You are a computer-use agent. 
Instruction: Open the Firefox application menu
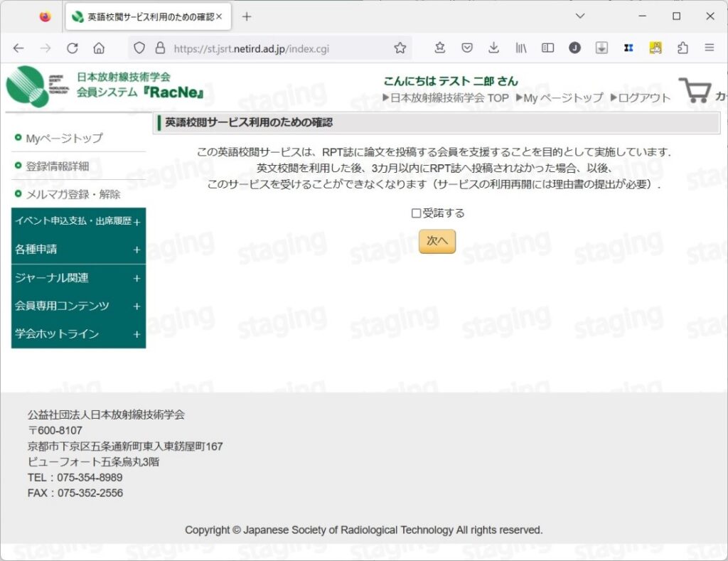click(x=709, y=48)
